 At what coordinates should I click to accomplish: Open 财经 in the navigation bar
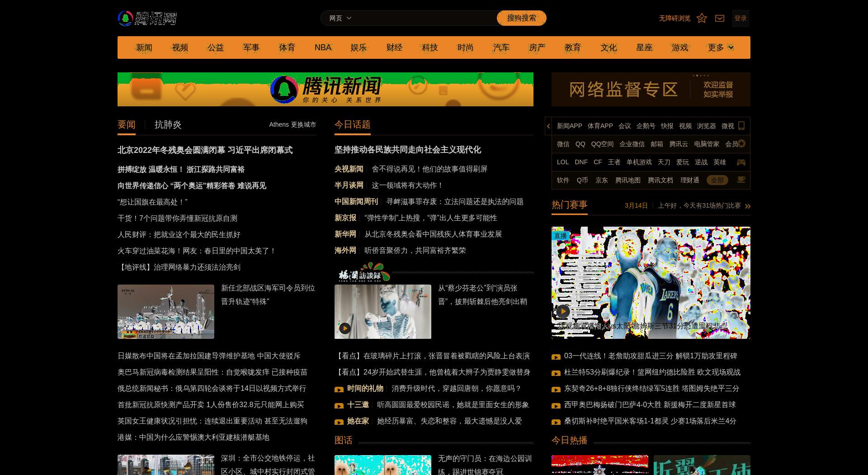394,47
